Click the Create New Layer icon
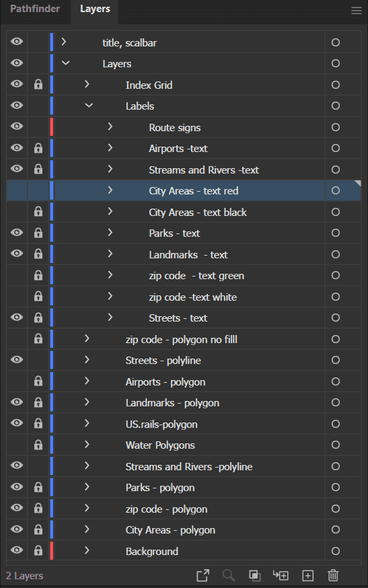The height and width of the screenshot is (588, 368). (307, 575)
